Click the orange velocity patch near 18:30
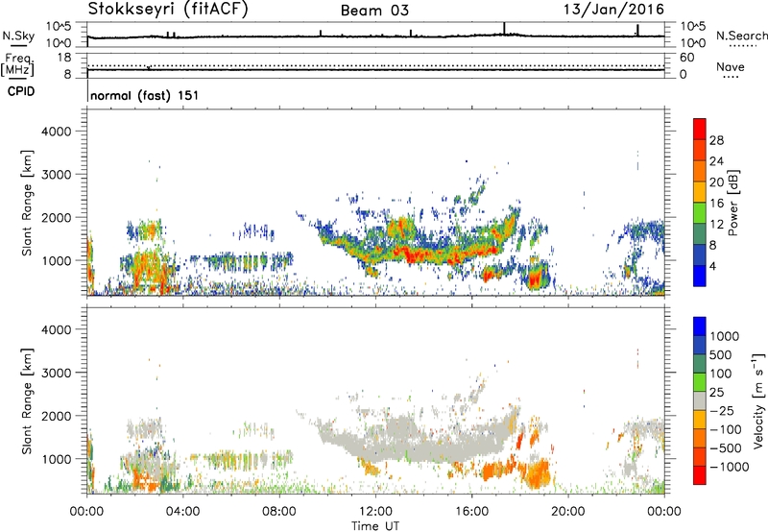This screenshot has width=768, height=532. [536, 474]
